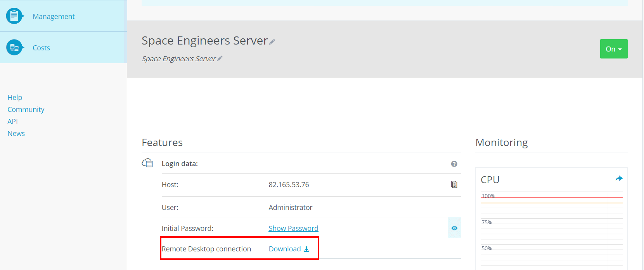Open CPU monitoring details with arrow icon
Screen dimensions: 644x270
619,179
